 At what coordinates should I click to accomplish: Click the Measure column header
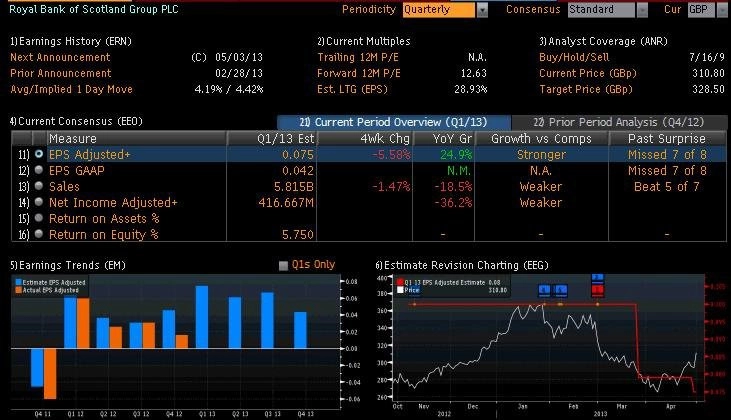(x=137, y=138)
